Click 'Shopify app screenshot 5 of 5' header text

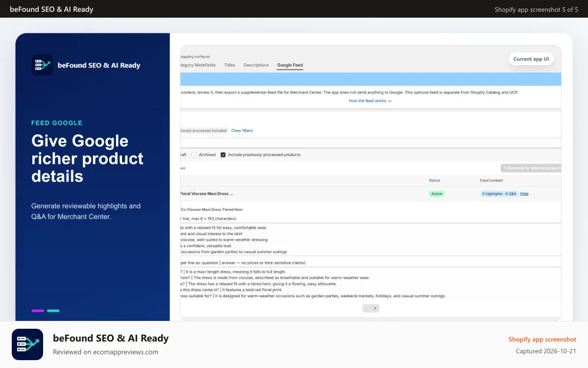coord(537,9)
